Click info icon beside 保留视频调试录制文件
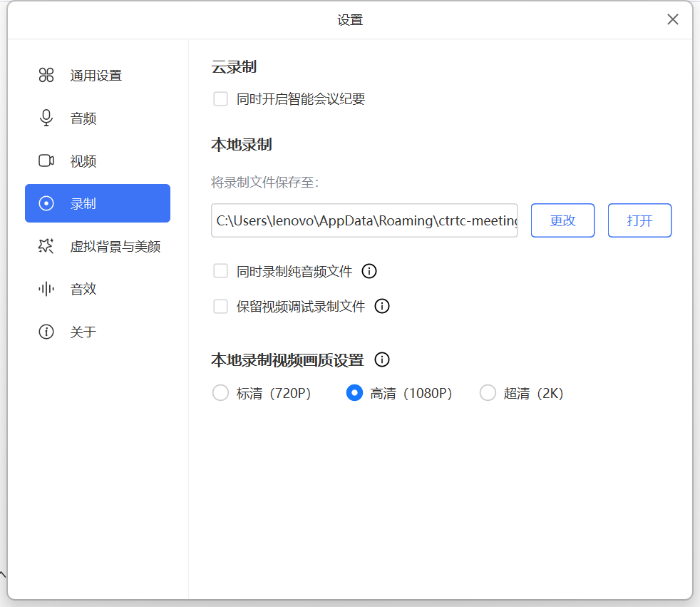700x607 pixels. coord(382,307)
